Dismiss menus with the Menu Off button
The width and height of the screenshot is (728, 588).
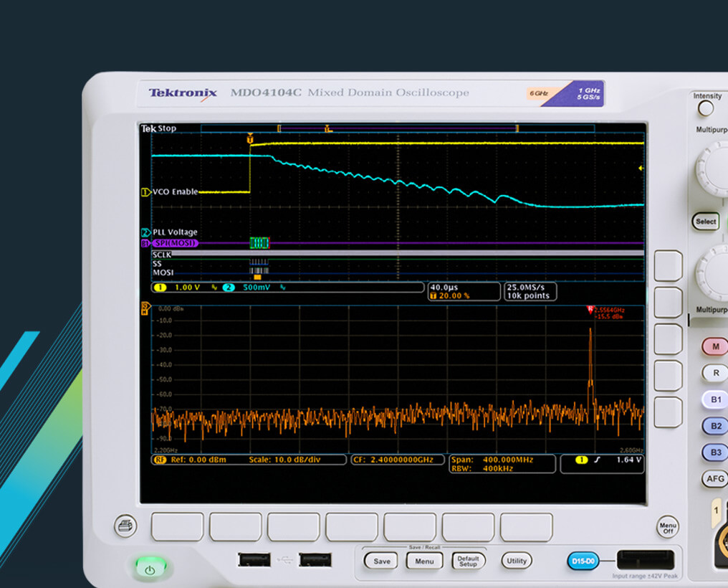point(668,528)
